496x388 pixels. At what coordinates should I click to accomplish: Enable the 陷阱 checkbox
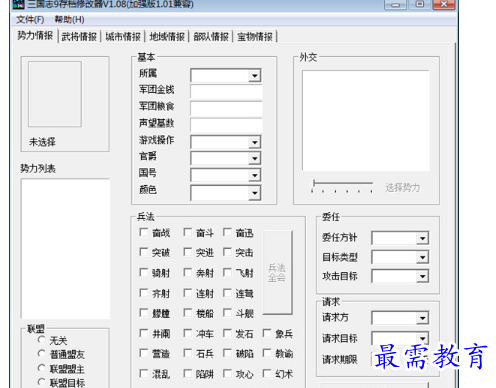click(188, 373)
